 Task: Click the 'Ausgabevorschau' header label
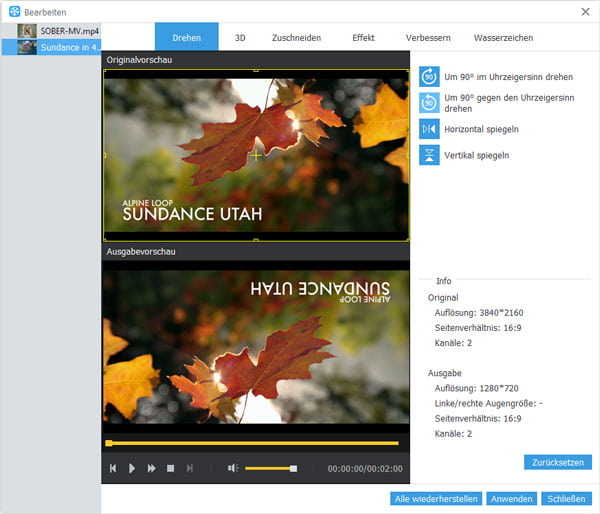(141, 252)
